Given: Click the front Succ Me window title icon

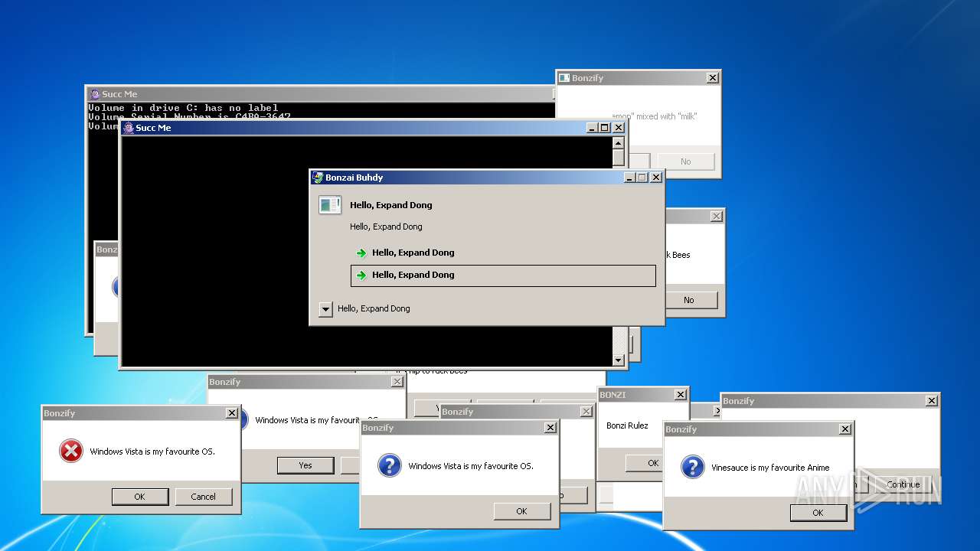Looking at the screenshot, I should pyautogui.click(x=129, y=128).
